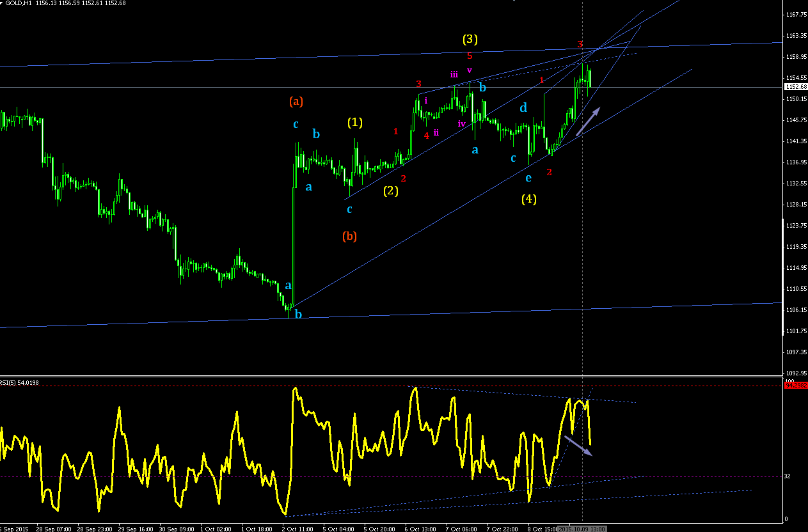Image resolution: width=808 pixels, height=532 pixels.
Task: Click 1158.95 on the price axis
Action: point(797,56)
